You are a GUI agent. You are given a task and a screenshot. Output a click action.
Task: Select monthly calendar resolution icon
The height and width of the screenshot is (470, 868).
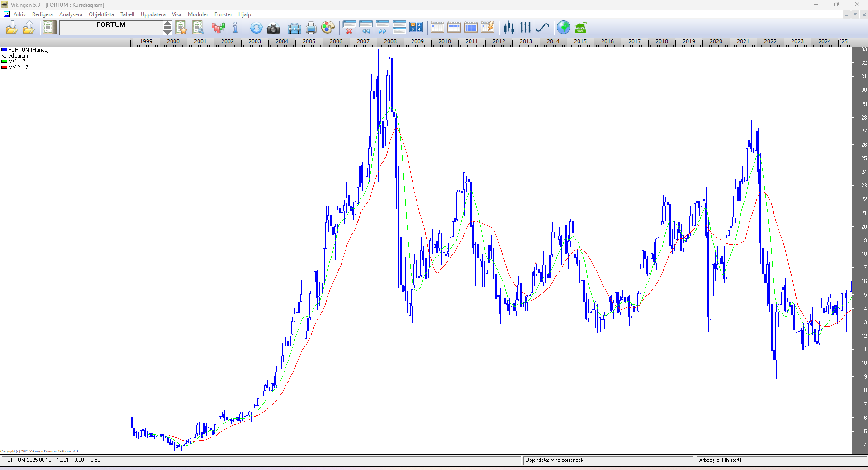coord(471,28)
